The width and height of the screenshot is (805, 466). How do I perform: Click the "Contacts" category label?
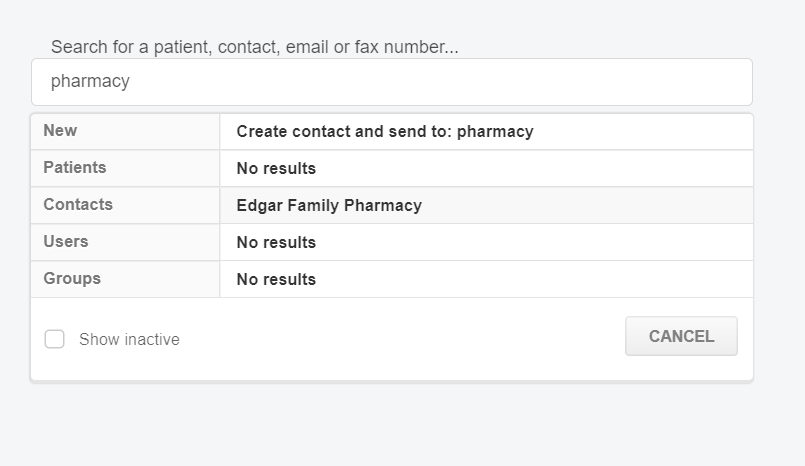click(x=78, y=205)
